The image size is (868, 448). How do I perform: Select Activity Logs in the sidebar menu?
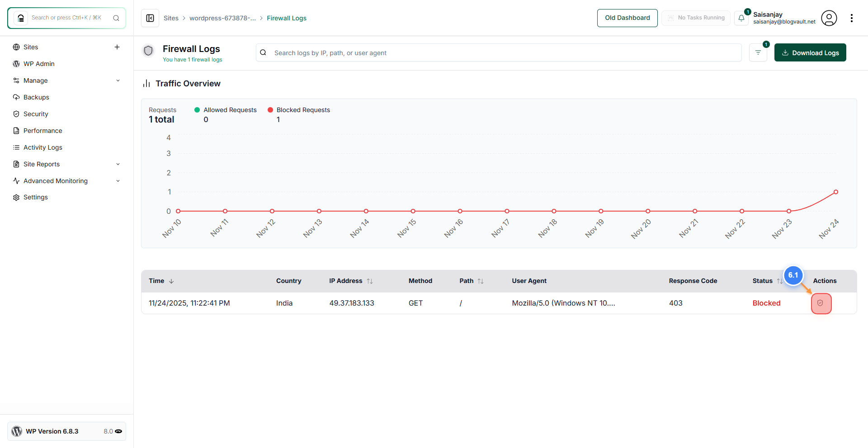[43, 147]
